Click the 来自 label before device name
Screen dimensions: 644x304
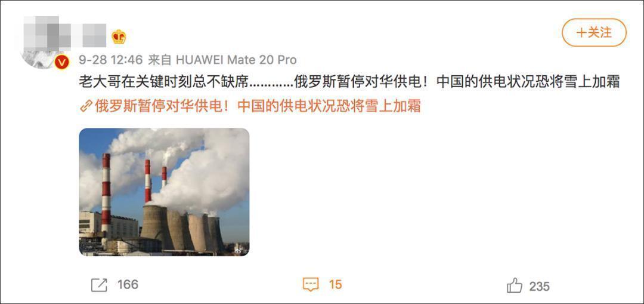[160, 60]
